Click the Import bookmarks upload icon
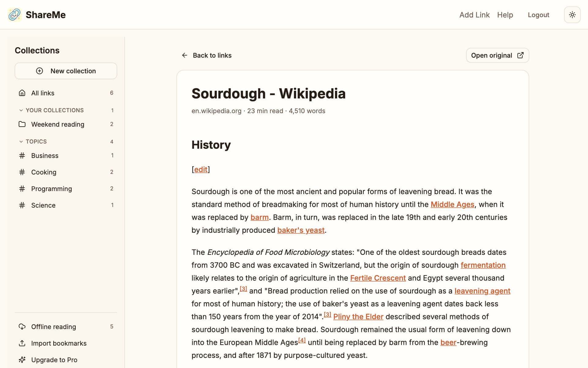Screen dimensions: 588x368 coord(22,343)
